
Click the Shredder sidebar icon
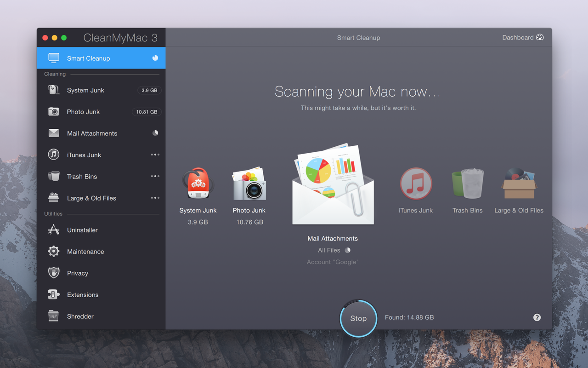tap(54, 316)
